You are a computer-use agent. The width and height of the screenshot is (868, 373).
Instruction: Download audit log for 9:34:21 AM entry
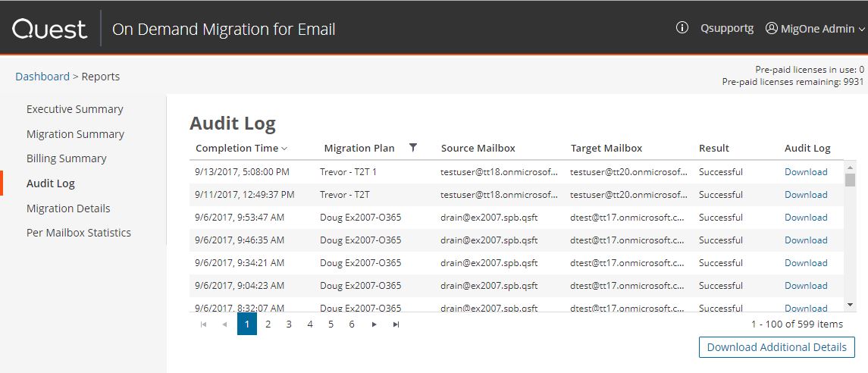pyautogui.click(x=806, y=263)
